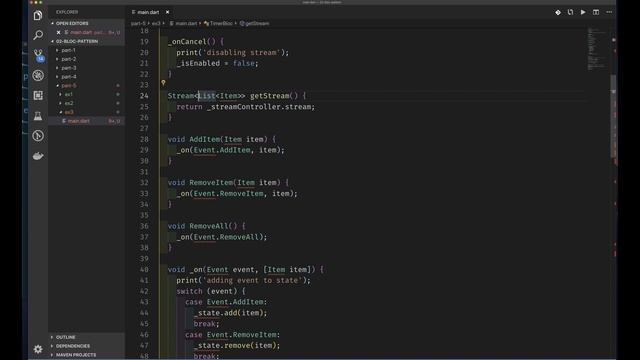Click '_streamController.stream' on line 25
The image size is (640, 360).
click(260, 107)
